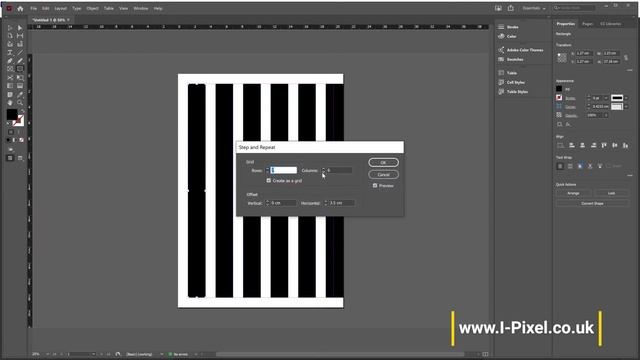The width and height of the screenshot is (640, 360).
Task: Select the Scissors tool
Action: tap(10, 78)
